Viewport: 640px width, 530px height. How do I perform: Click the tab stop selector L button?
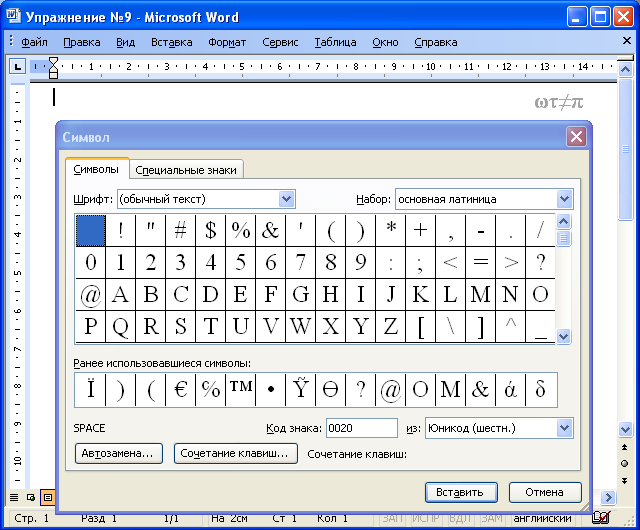(18, 67)
